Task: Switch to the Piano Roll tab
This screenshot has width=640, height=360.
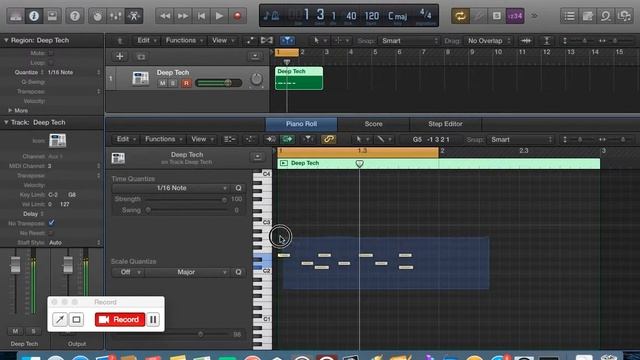Action: click(x=301, y=124)
